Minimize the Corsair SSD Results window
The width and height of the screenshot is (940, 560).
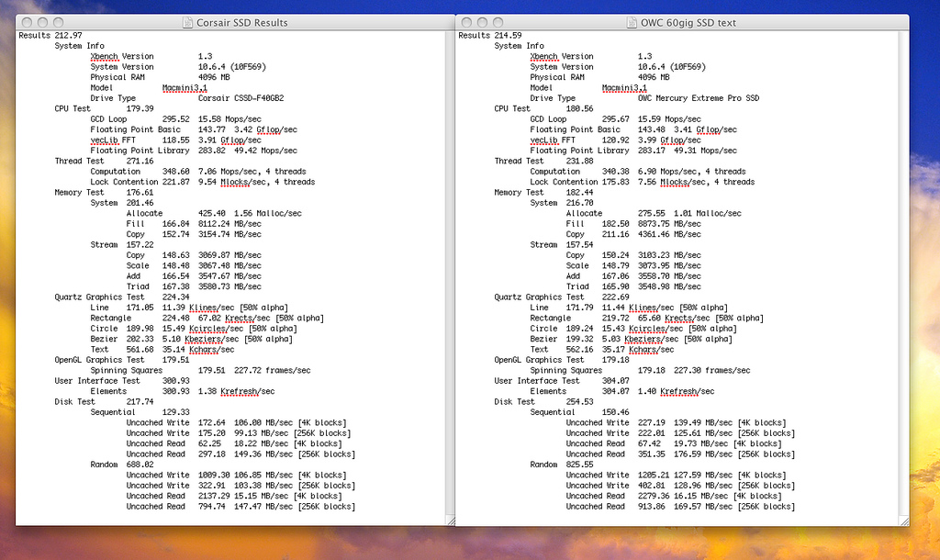click(x=42, y=22)
